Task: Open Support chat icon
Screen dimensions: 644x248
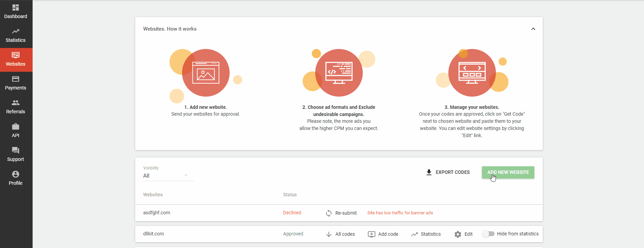Action: point(16,150)
